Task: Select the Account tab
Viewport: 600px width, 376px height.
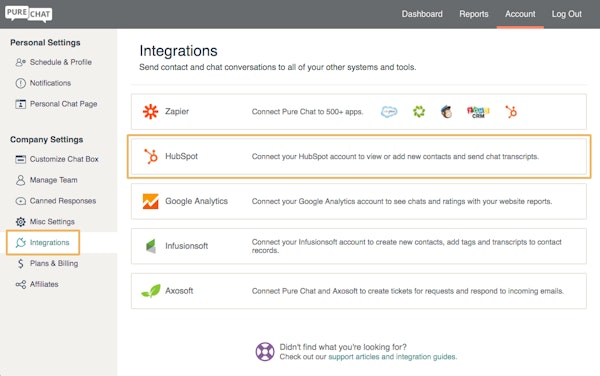Action: [x=520, y=14]
